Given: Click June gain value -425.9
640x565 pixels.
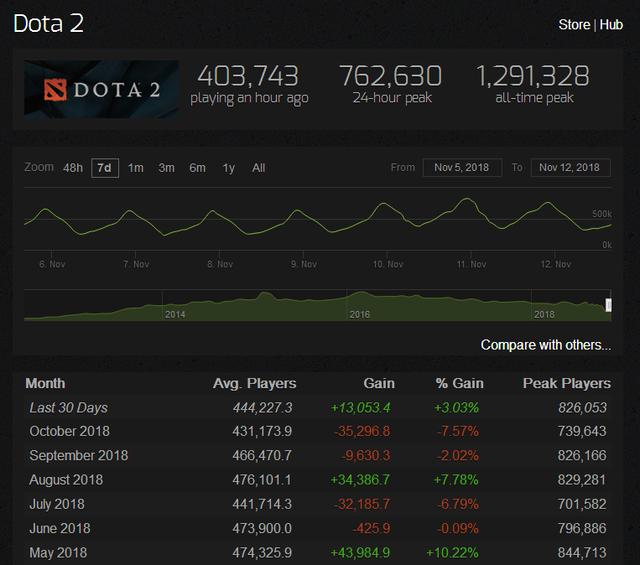Looking at the screenshot, I should point(371,528).
